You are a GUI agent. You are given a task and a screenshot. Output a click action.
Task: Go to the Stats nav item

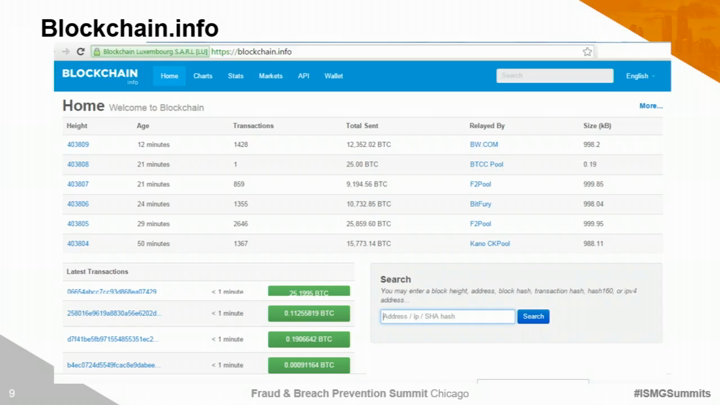coord(236,76)
